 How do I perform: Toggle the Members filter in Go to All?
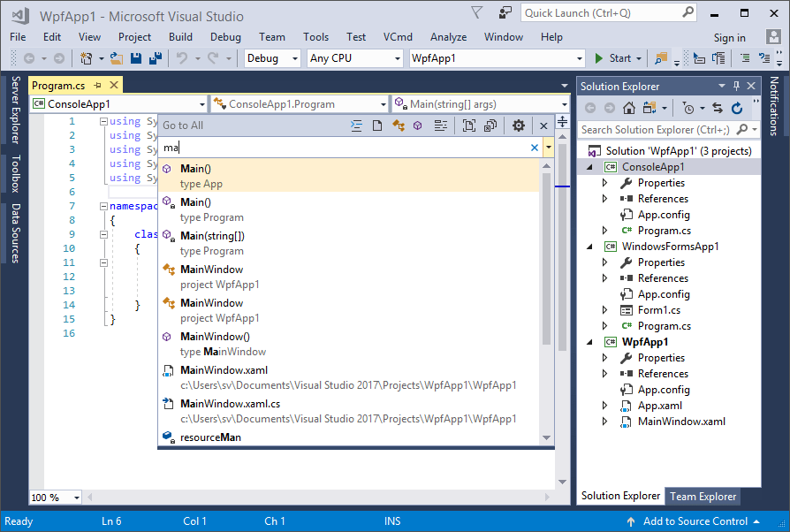(418, 125)
